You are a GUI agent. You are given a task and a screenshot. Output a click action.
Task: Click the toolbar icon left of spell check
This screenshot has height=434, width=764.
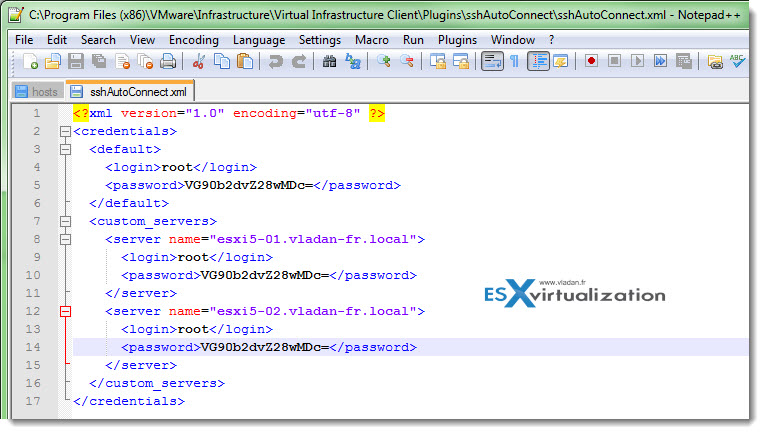pos(715,61)
